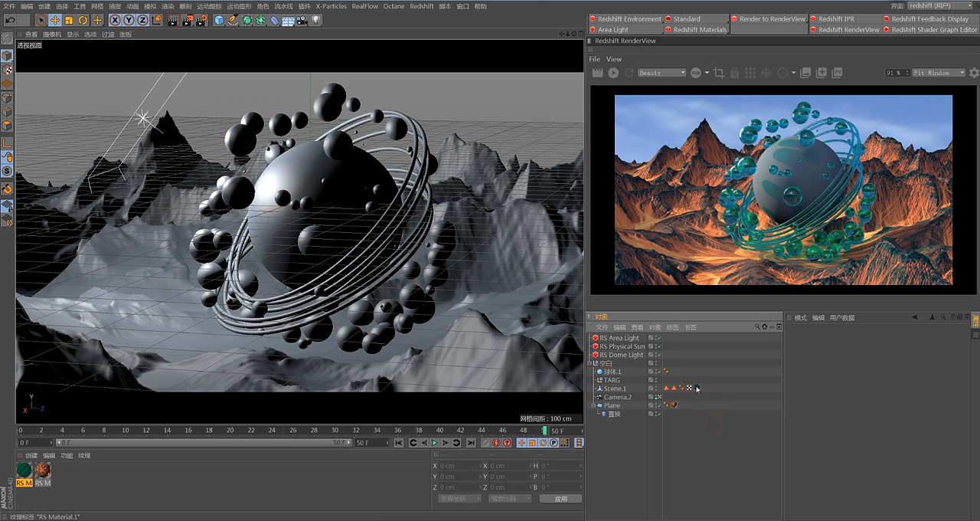This screenshot has height=521, width=980.
Task: Click the 应用 apply button
Action: pos(560,498)
